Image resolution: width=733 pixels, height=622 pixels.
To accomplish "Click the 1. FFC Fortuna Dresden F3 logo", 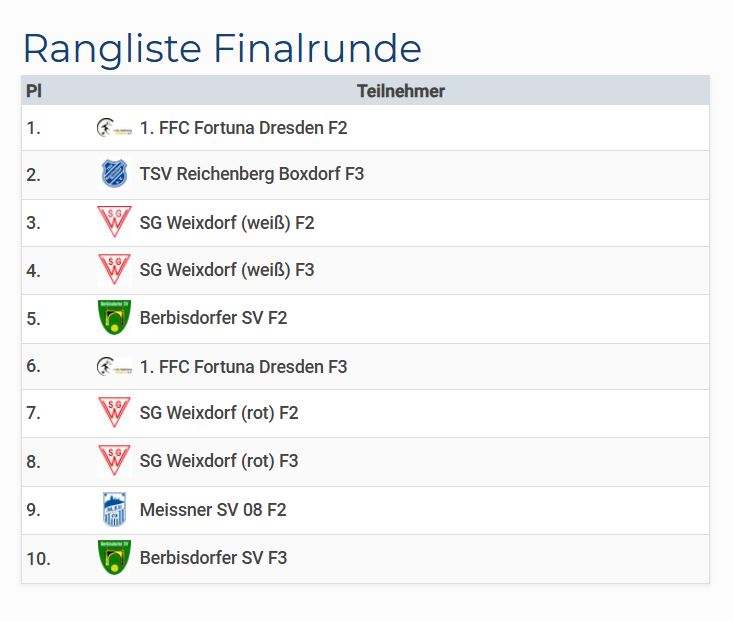I will coord(114,367).
